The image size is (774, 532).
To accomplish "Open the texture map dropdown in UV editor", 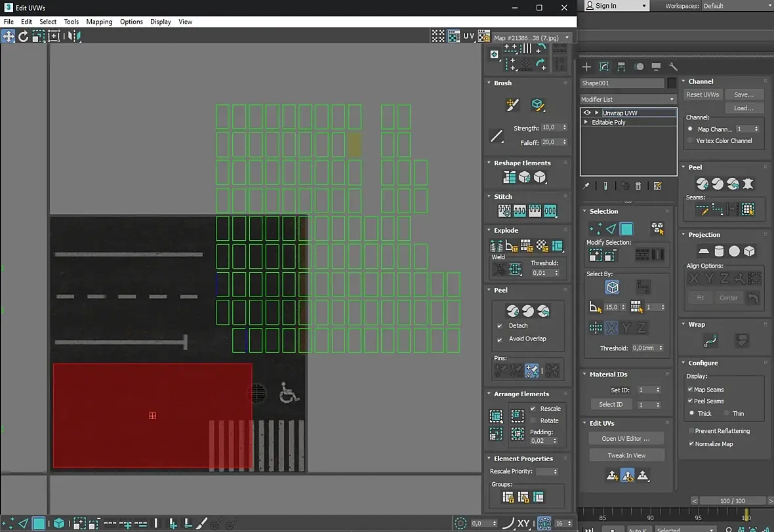I will (531, 37).
